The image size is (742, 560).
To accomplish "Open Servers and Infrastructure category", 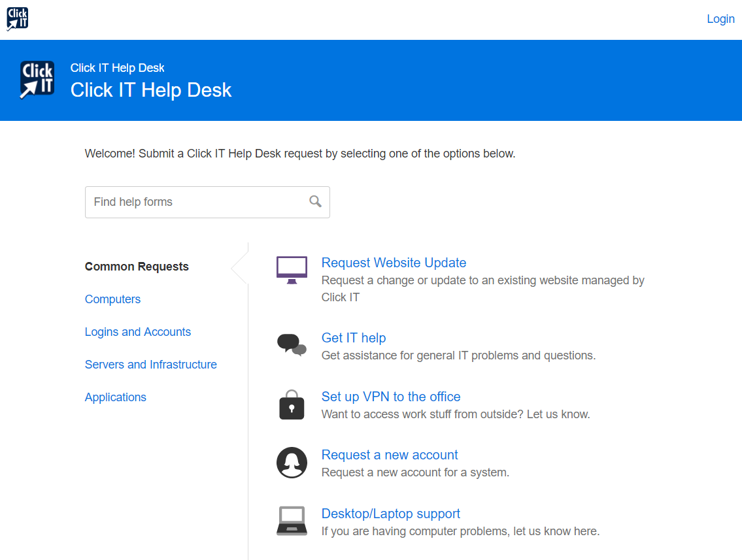I will (150, 365).
